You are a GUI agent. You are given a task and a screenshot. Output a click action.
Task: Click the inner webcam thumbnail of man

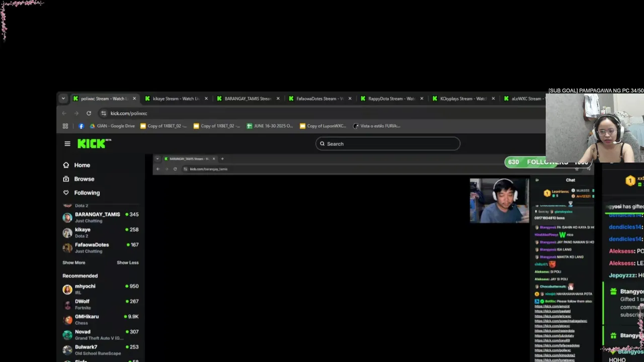[499, 200]
